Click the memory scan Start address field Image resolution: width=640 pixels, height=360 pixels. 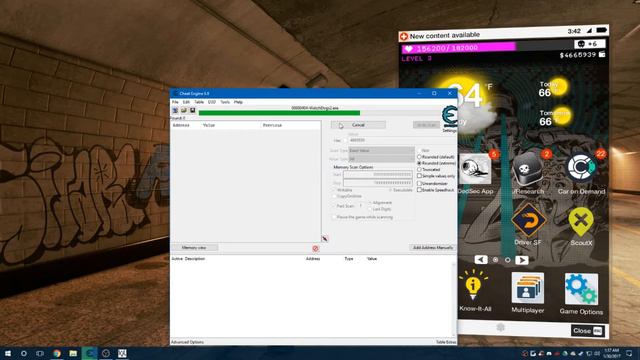coord(378,175)
